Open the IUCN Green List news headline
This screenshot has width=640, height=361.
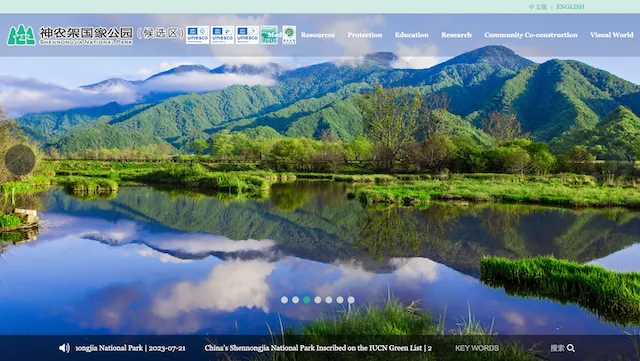pyautogui.click(x=318, y=348)
